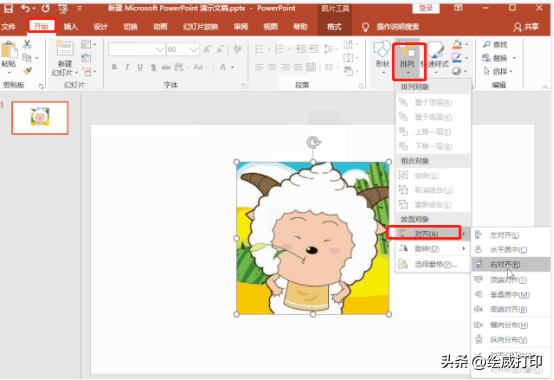554x380 pixels.
Task: Choose Align Top (顶端对齐(T)) in submenu
Action: click(x=511, y=280)
